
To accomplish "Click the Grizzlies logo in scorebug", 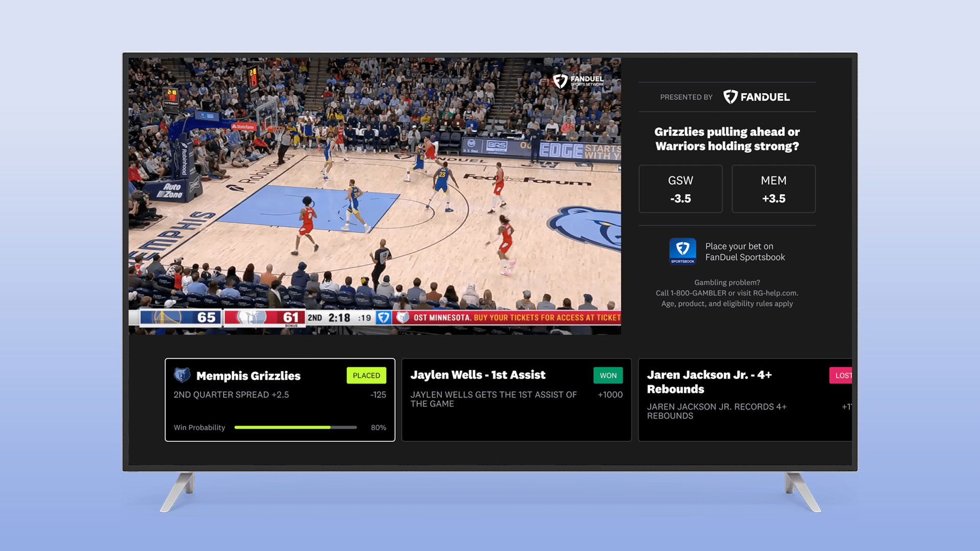I will coord(251,317).
